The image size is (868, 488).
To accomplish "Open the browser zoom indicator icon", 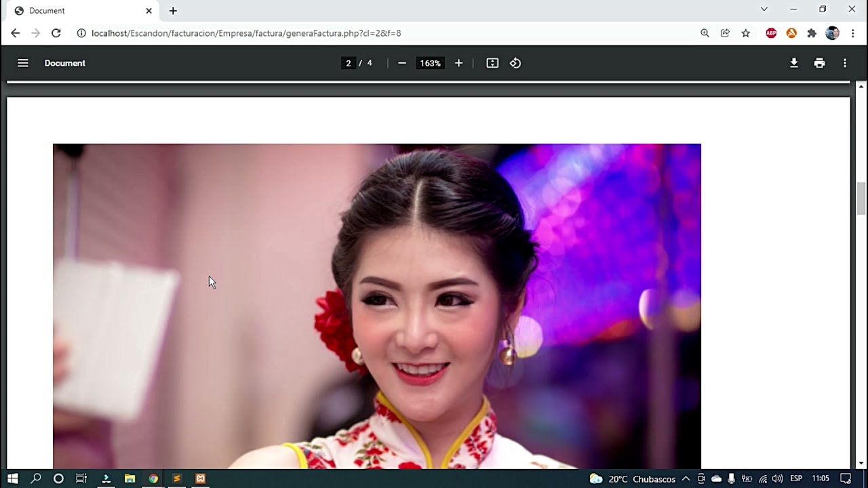I will (x=705, y=33).
